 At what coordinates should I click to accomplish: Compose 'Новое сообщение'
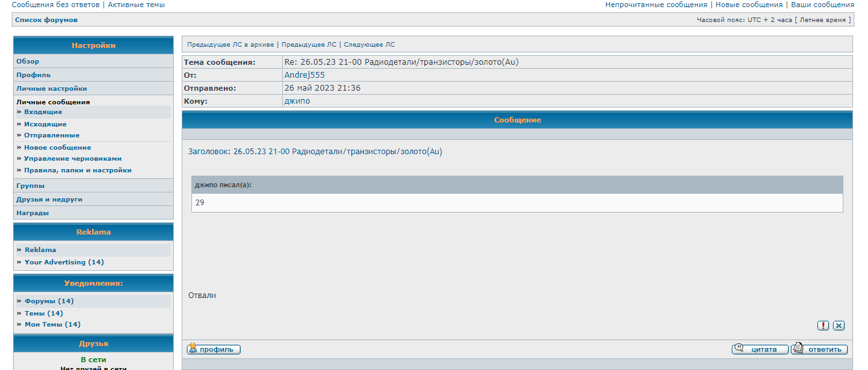coord(58,147)
